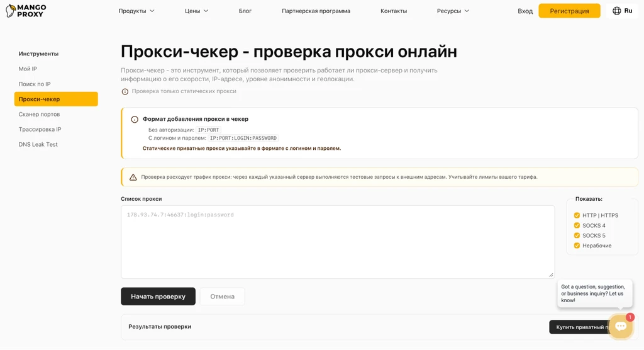Select the Прокси-чекер sidebar item

56,99
